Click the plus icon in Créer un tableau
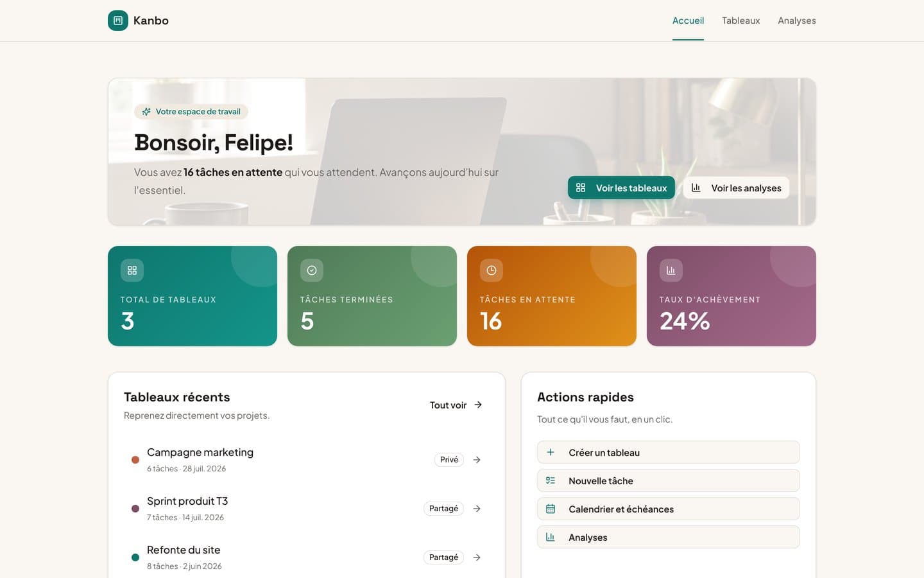The height and width of the screenshot is (578, 924). click(x=551, y=452)
